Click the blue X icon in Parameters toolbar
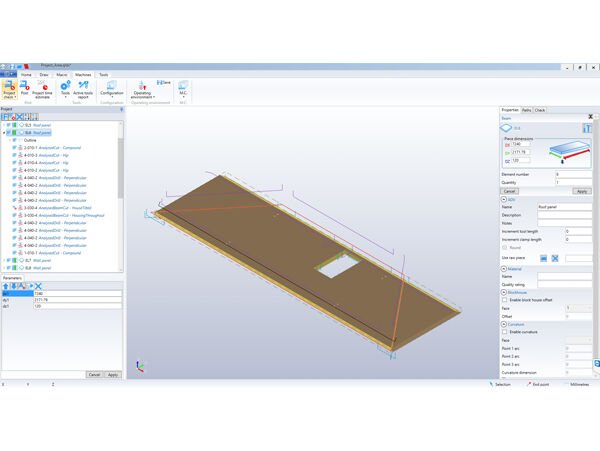 point(39,285)
